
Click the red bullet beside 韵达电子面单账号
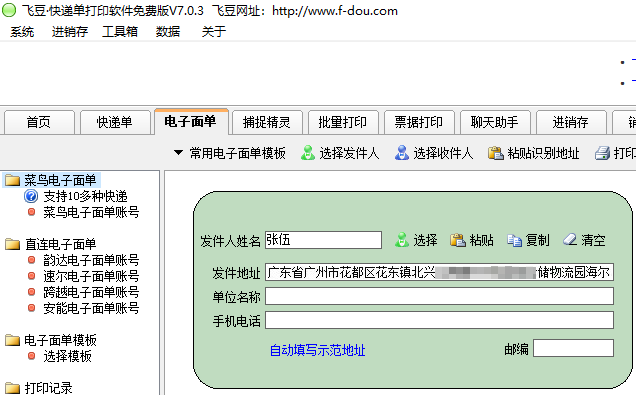point(31,260)
